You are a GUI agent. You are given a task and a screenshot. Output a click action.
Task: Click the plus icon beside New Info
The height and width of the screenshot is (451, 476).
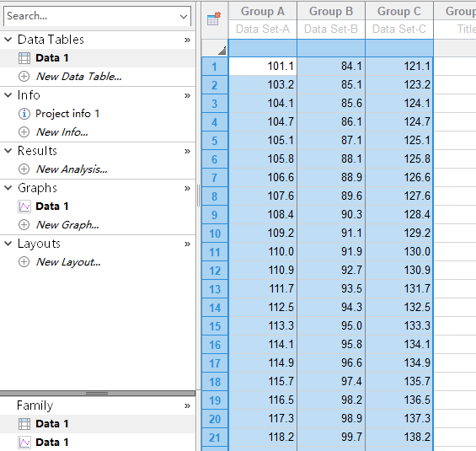pyautogui.click(x=24, y=132)
